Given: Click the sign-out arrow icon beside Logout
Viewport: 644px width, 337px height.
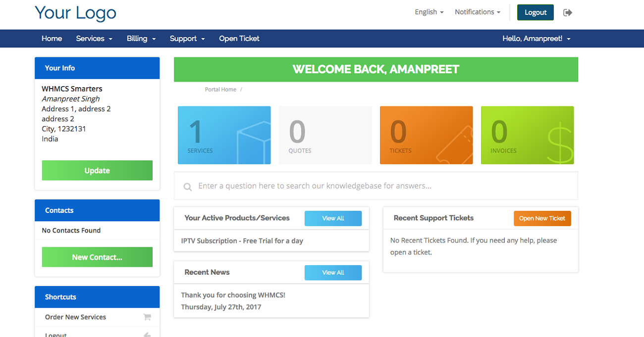Looking at the screenshot, I should [568, 12].
